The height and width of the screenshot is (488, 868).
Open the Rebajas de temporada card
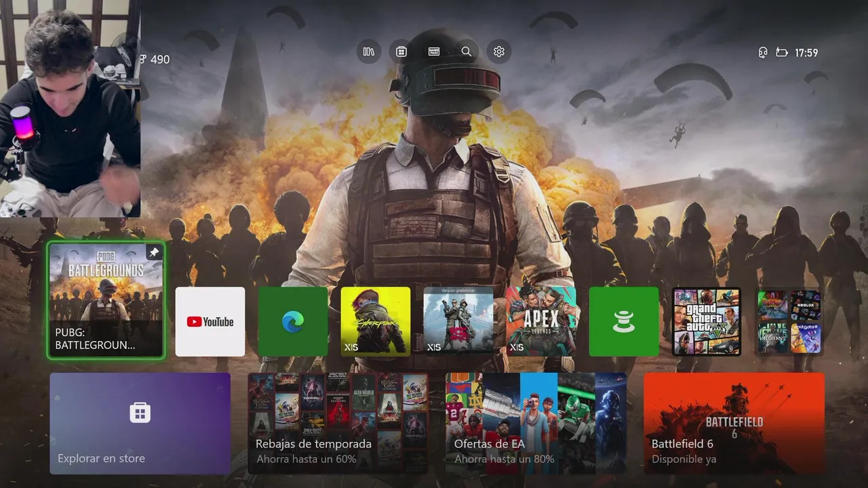point(338,423)
